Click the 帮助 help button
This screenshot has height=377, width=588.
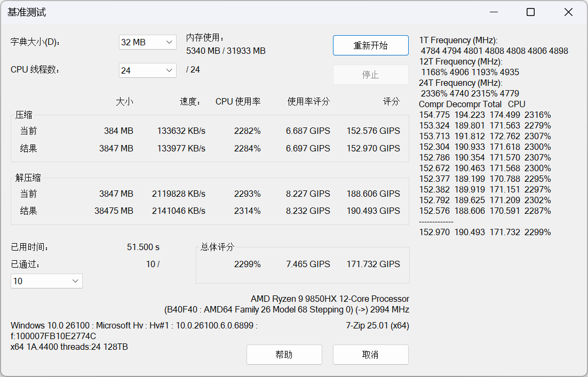(284, 355)
